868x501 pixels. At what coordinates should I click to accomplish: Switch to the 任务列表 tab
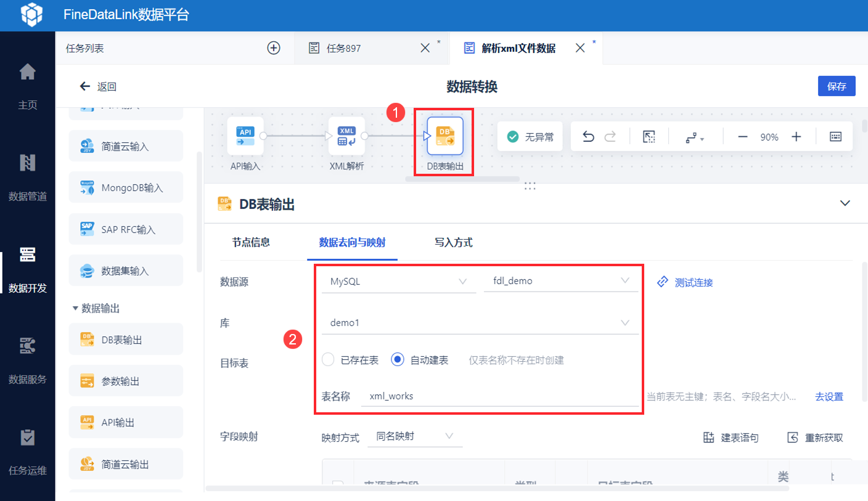(x=85, y=48)
